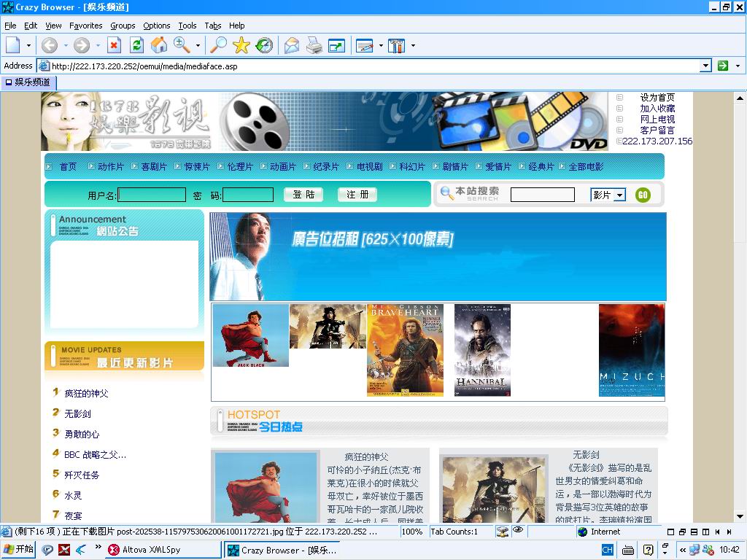
Task: Open the Groups menu
Action: pos(123,26)
